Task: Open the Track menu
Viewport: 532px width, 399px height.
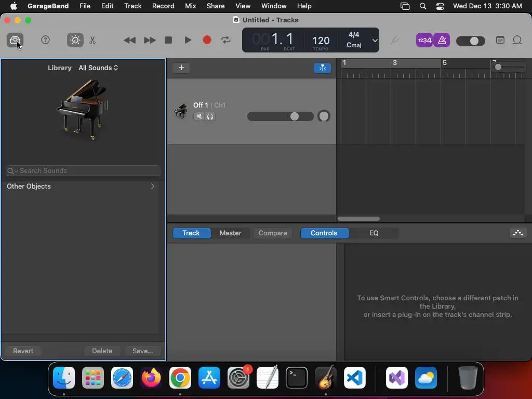Action: click(132, 6)
